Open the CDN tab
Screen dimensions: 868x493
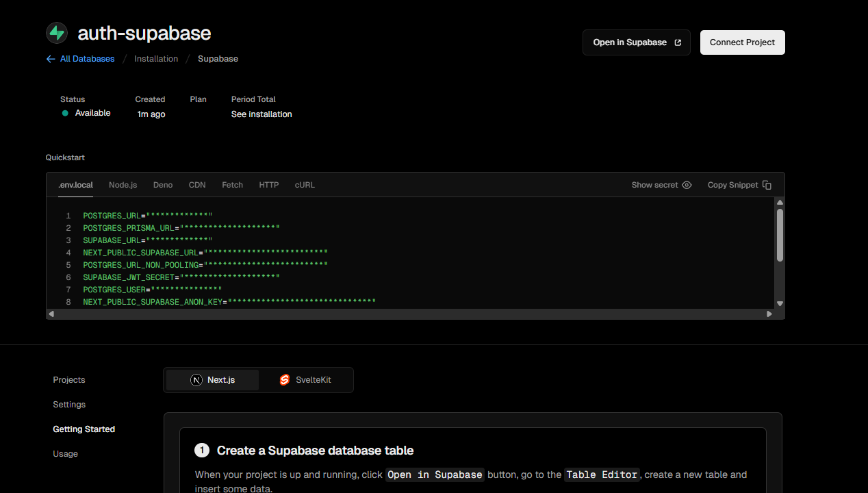197,185
